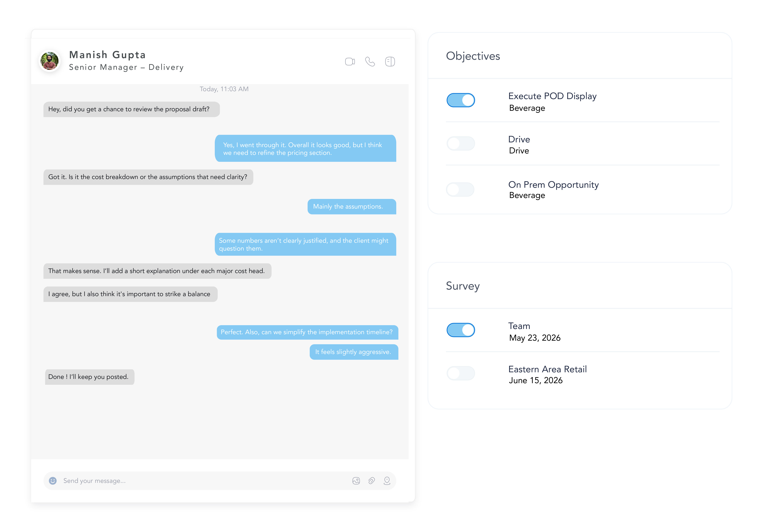Image resolution: width=758 pixels, height=532 pixels.
Task: Disable the Execute POD Display toggle
Action: 460,100
